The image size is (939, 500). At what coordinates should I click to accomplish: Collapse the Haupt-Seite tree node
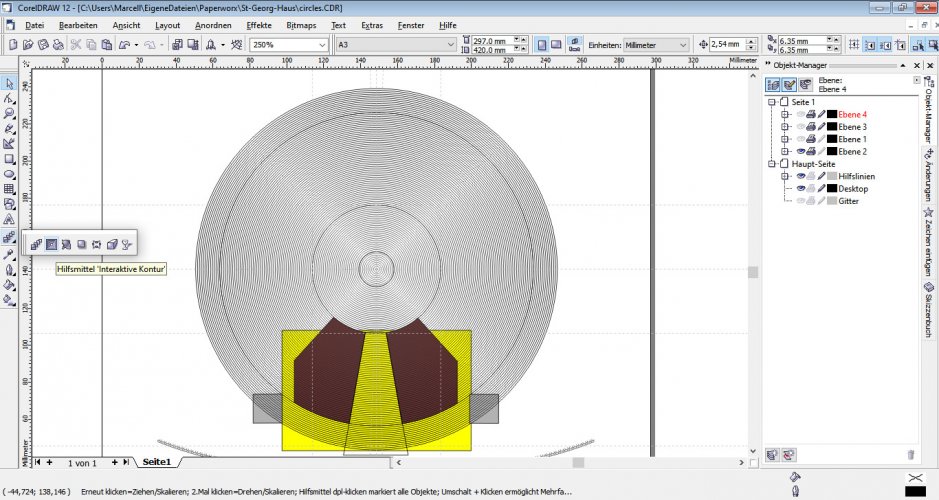click(773, 164)
